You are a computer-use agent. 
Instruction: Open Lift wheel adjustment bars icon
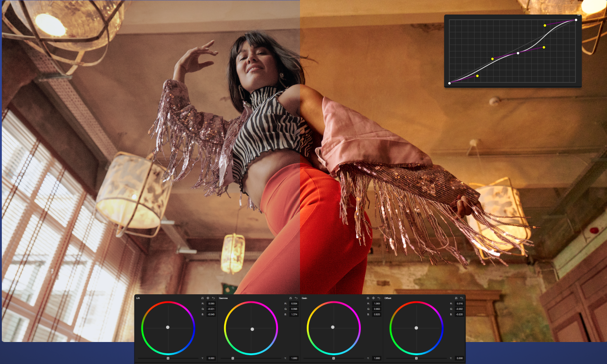(x=203, y=298)
